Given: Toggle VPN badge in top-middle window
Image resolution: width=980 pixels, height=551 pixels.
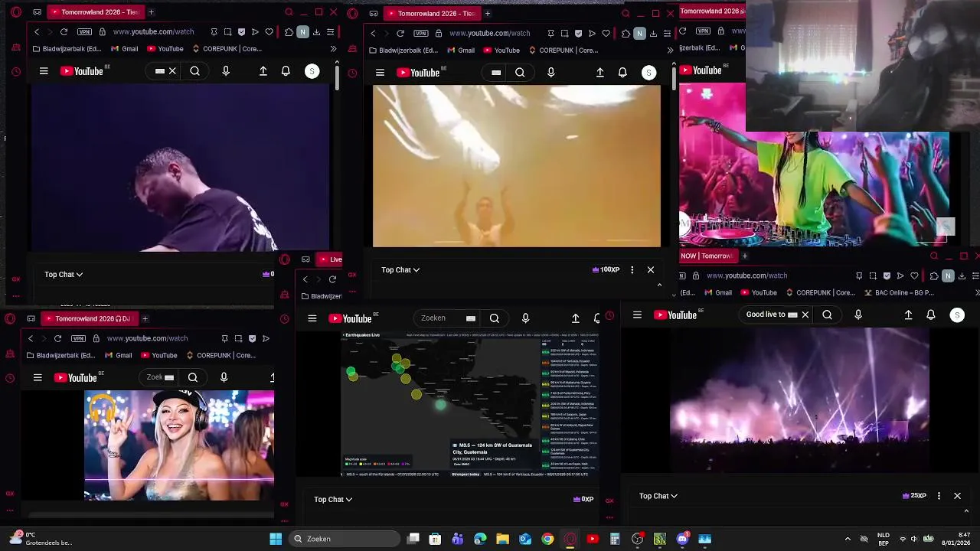Looking at the screenshot, I should point(420,34).
